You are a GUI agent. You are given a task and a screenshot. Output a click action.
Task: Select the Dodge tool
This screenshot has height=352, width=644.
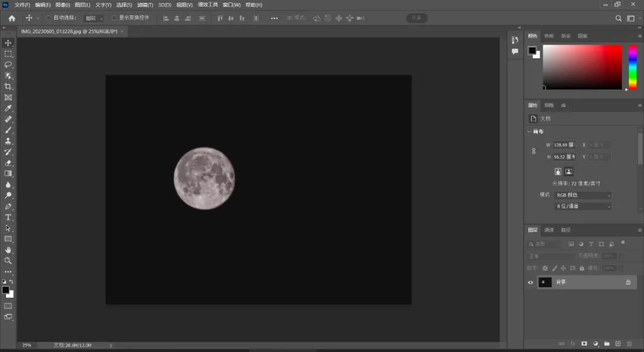(8, 195)
